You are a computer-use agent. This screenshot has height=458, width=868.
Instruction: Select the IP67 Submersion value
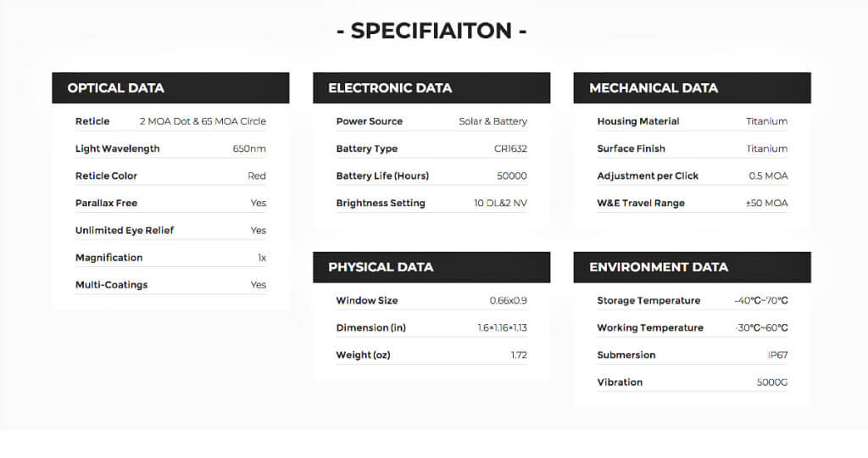coord(777,355)
